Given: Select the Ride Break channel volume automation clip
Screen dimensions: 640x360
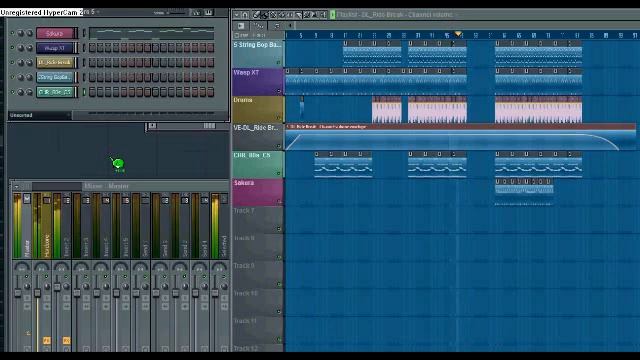Looking at the screenshot, I should (460, 137).
